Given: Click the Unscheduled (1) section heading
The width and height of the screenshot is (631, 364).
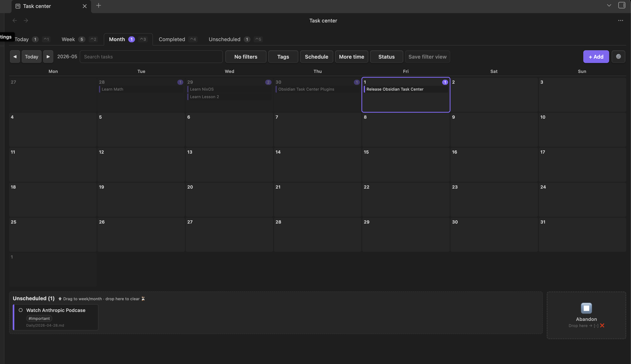Looking at the screenshot, I should click(34, 298).
